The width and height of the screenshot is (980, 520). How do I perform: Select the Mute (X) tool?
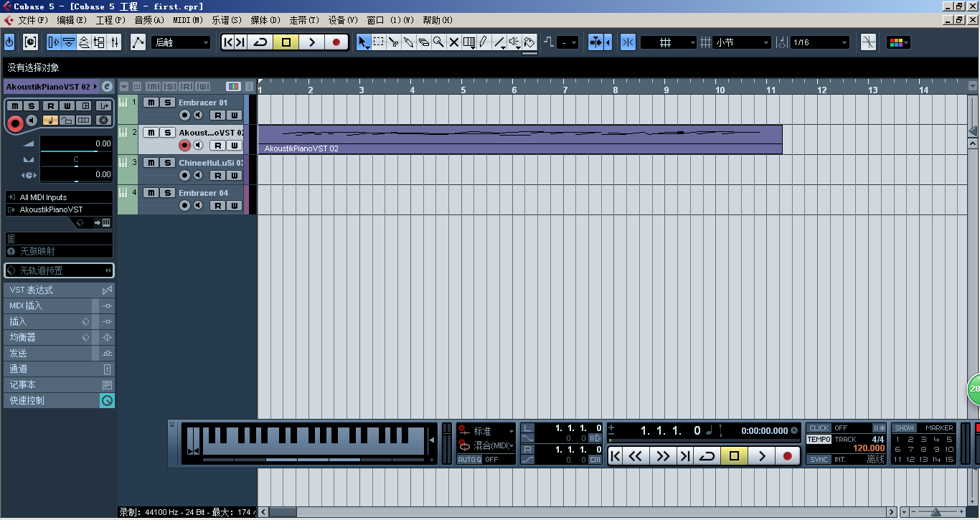pos(453,42)
